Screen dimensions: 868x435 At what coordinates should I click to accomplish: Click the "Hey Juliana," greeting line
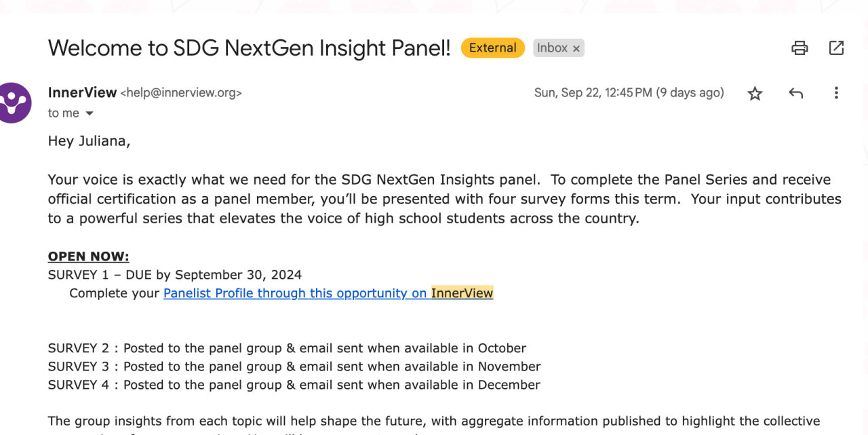pyautogui.click(x=89, y=141)
